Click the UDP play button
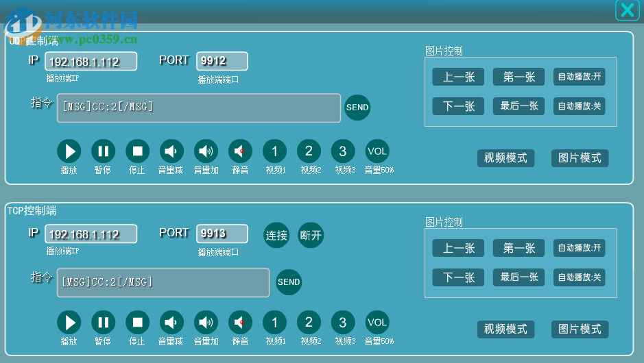The height and width of the screenshot is (363, 644). pos(69,151)
